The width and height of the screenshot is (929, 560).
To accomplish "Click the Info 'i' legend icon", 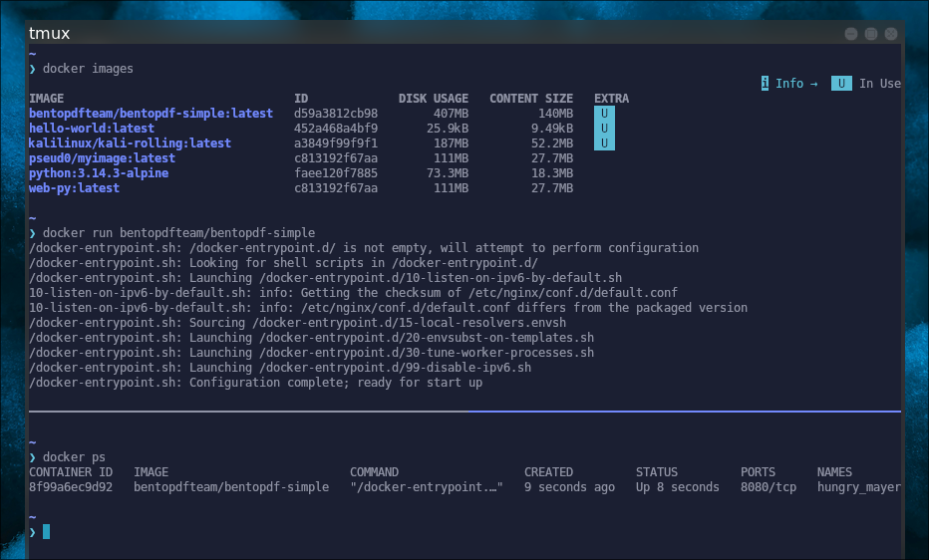I will [765, 84].
